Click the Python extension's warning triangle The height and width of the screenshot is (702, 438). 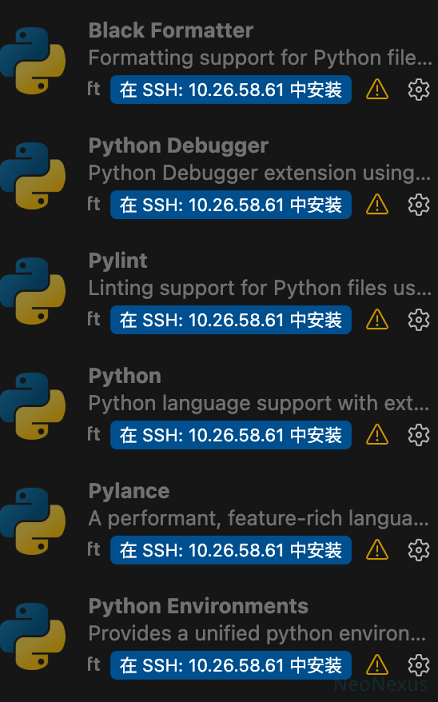tap(377, 434)
